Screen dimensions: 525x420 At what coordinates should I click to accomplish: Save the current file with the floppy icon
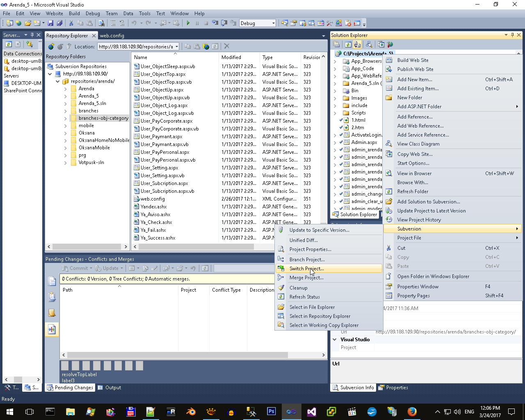(50, 23)
